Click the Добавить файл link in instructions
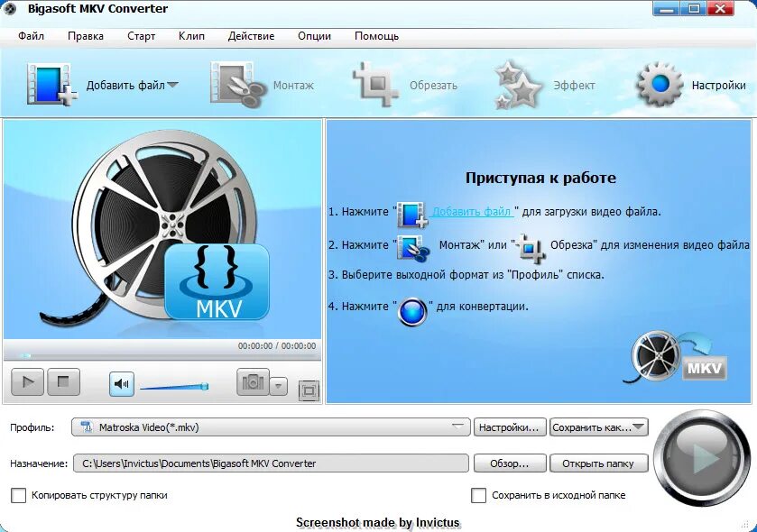 [472, 211]
